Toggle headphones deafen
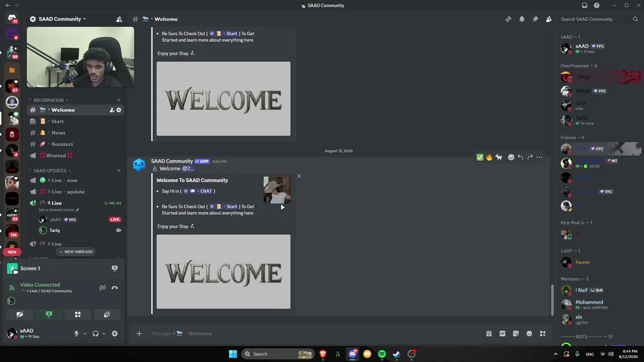644x362 pixels. [96, 333]
